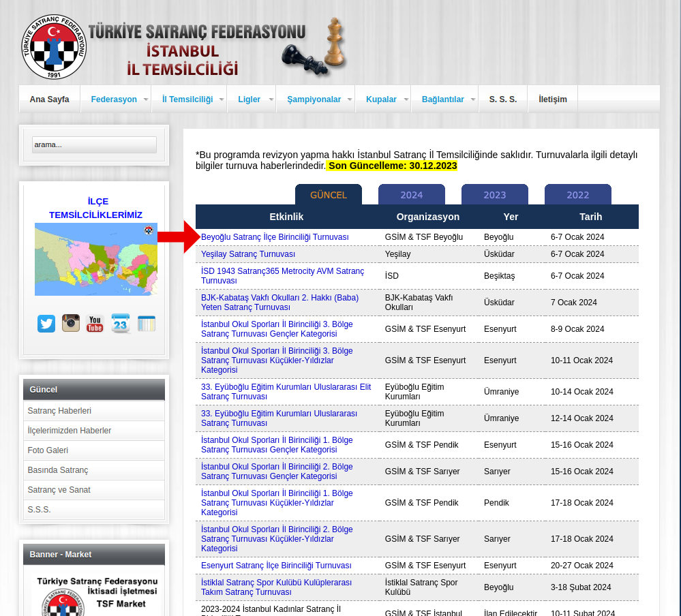Click the Etkinlik column header
This screenshot has width=681, height=616.
[286, 217]
